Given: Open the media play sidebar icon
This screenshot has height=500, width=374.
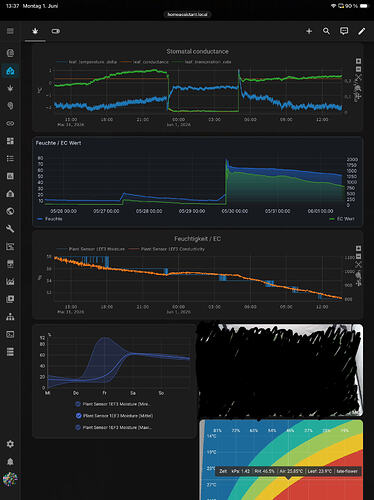Looking at the screenshot, I should click(x=10, y=299).
